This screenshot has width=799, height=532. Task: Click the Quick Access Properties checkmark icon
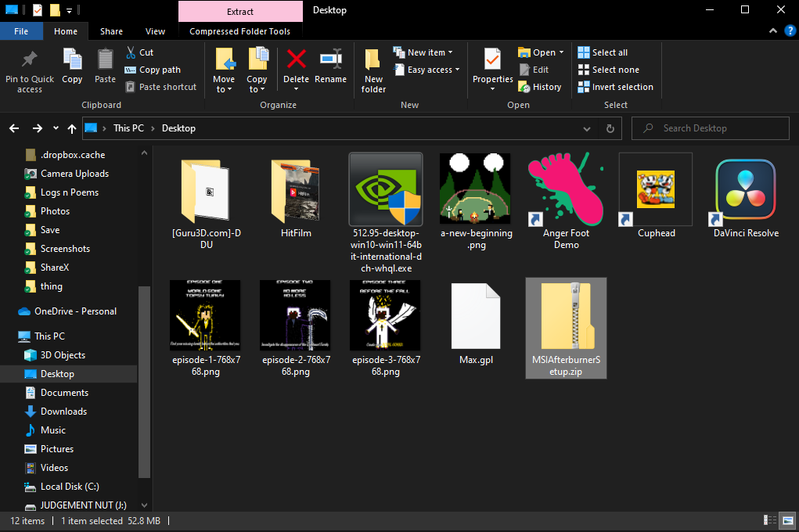[x=38, y=10]
